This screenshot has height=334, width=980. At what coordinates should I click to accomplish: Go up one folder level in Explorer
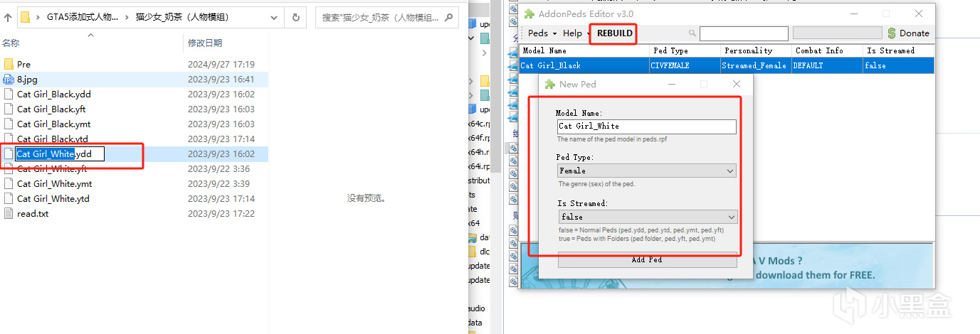(x=8, y=16)
